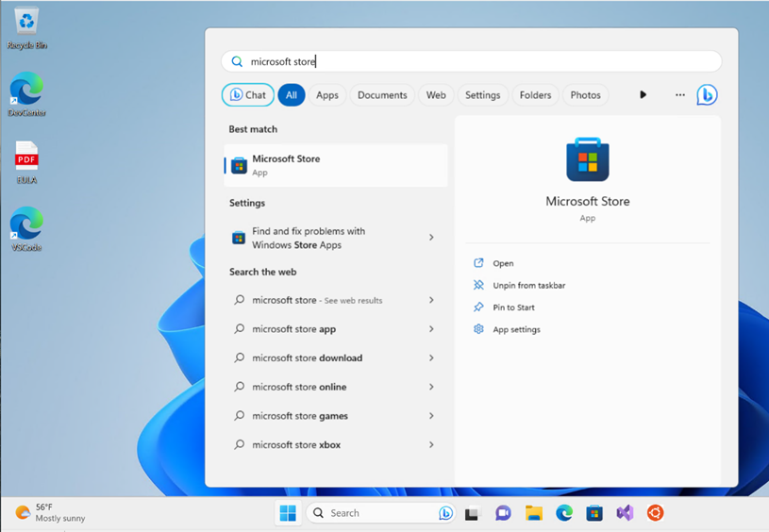The image size is (769, 532).
Task: Expand Find and fix problems result chevron
Action: tap(431, 238)
